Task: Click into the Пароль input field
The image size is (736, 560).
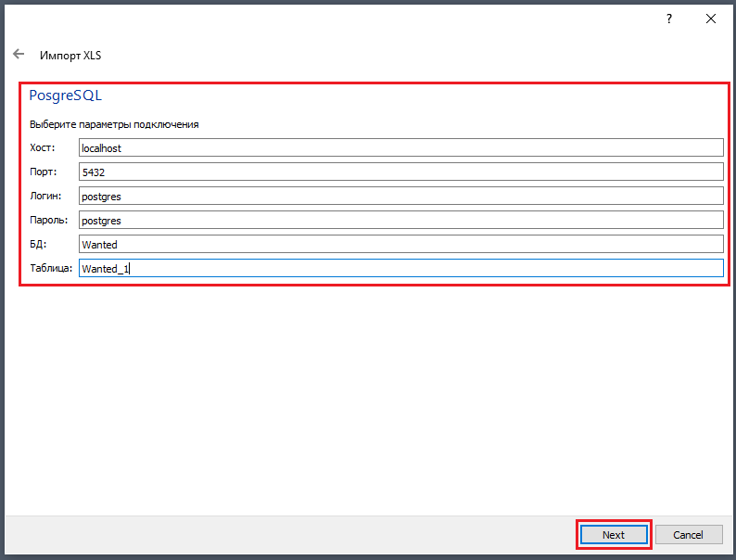Action: 400,220
